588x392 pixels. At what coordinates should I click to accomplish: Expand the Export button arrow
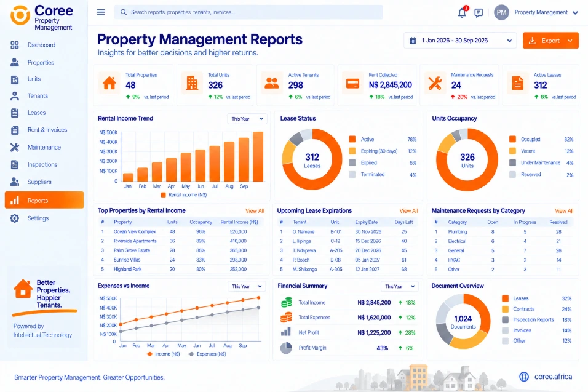click(x=570, y=41)
